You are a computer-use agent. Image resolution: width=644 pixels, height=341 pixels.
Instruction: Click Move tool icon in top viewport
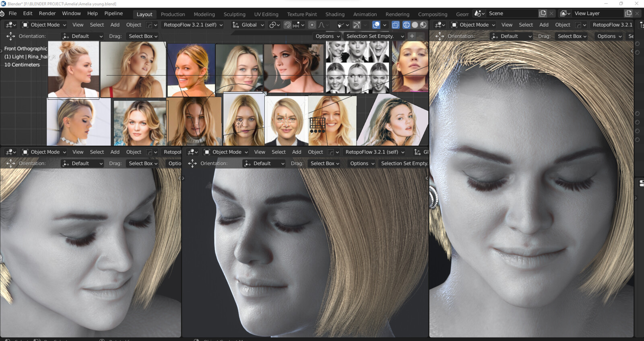point(10,36)
